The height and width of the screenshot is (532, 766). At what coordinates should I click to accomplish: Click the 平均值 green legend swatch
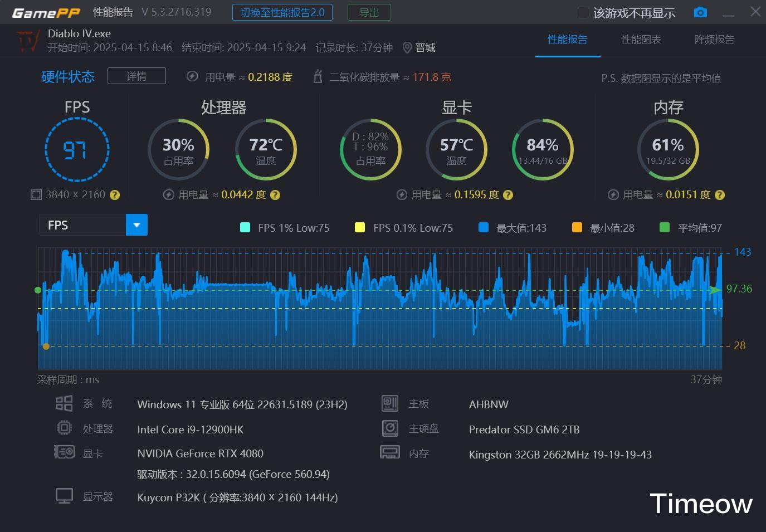[665, 227]
